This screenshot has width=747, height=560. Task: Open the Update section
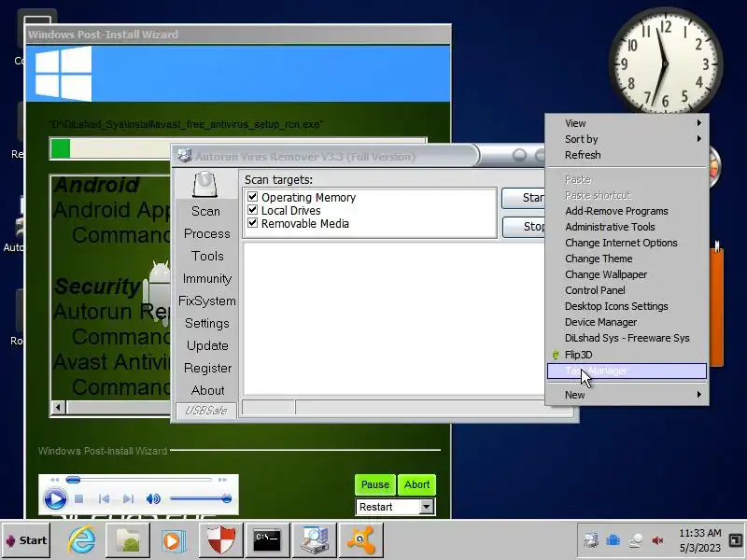(207, 345)
